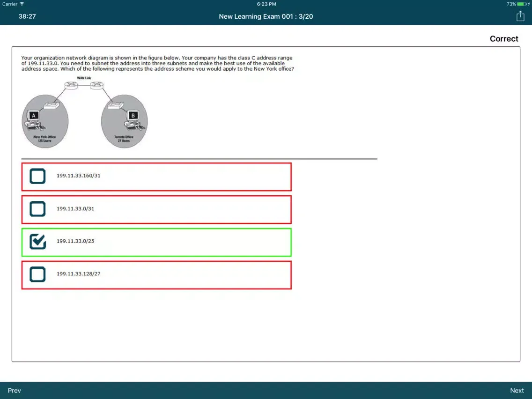
Task: Tap the Toronto office switch icon
Action: (x=115, y=105)
